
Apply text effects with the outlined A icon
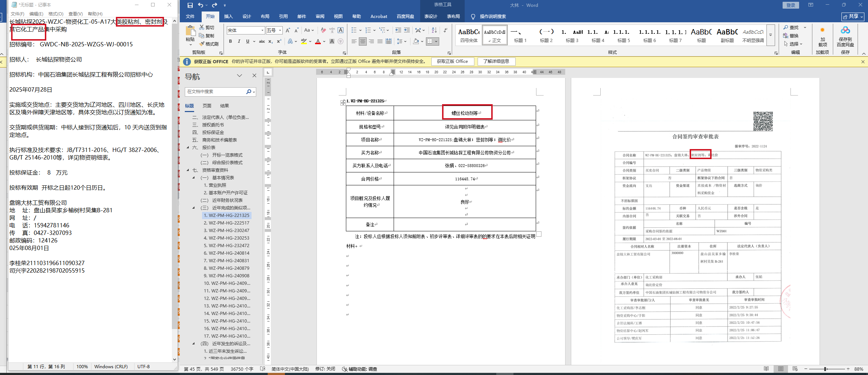coord(290,41)
